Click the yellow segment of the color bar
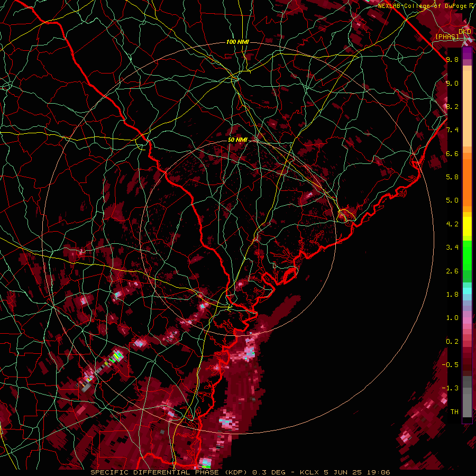This screenshot has height=476, width=476. pyautogui.click(x=467, y=226)
